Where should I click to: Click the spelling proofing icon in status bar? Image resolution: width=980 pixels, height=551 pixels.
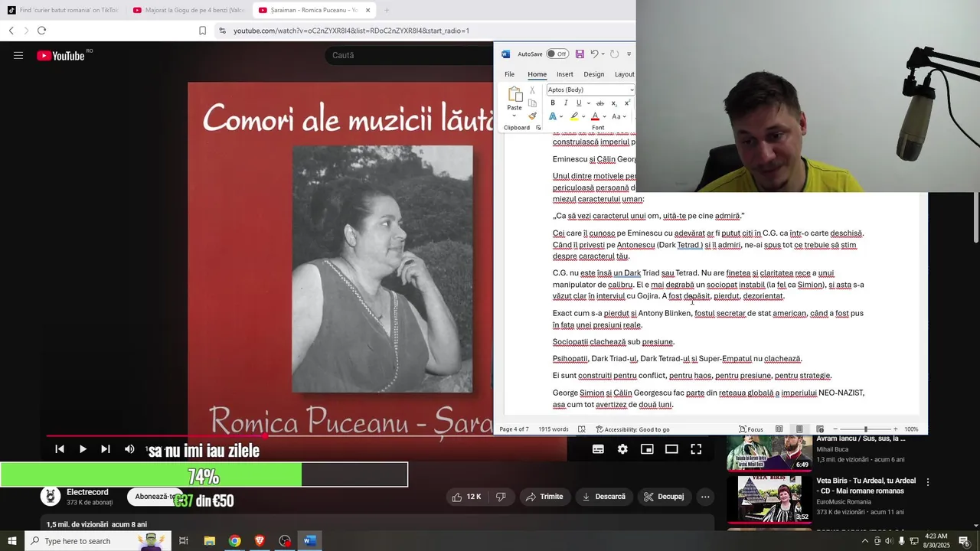(582, 429)
